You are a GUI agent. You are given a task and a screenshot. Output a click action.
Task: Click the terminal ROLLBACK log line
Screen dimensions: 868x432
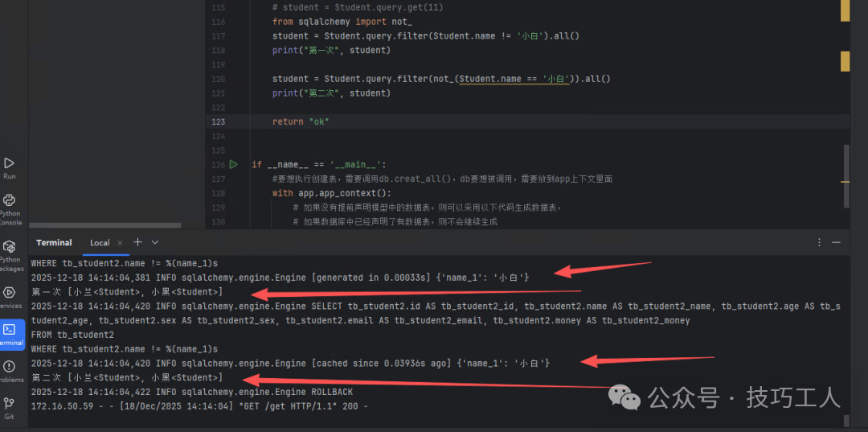coord(192,392)
